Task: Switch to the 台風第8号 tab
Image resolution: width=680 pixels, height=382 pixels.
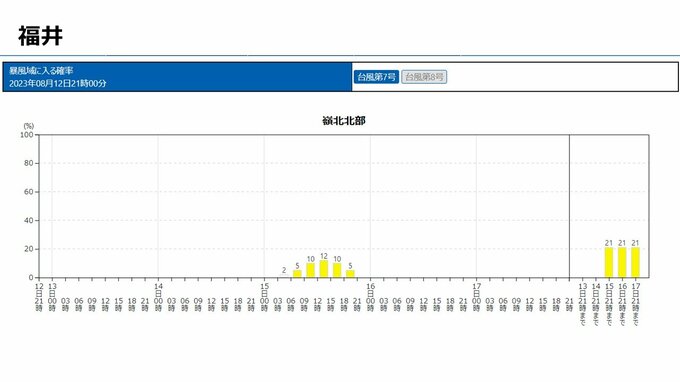Action: (x=424, y=77)
